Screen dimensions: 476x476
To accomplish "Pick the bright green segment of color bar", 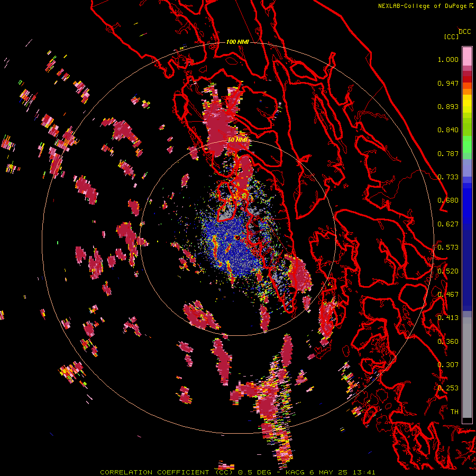I will (467, 144).
